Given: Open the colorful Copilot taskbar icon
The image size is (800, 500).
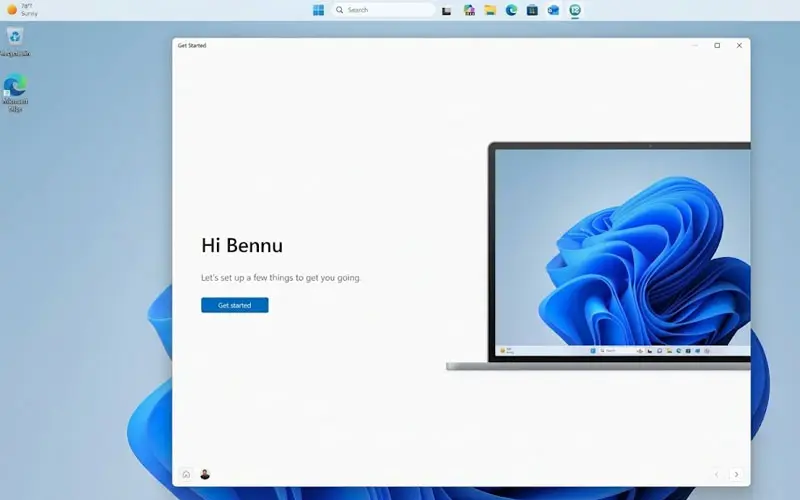Looking at the screenshot, I should [469, 10].
